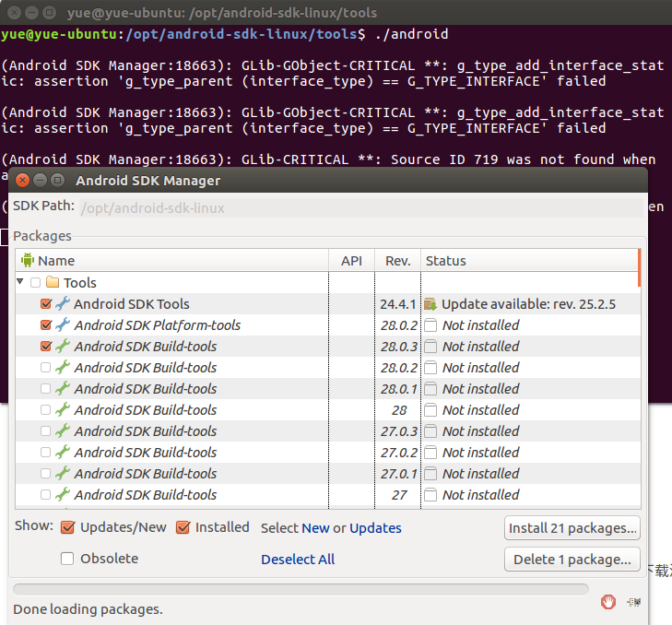Sort by the API column header
Image resolution: width=672 pixels, height=625 pixels.
[352, 260]
